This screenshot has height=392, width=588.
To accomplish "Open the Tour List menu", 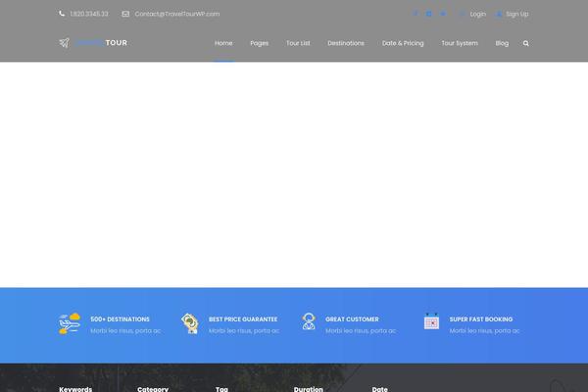I will tap(298, 43).
